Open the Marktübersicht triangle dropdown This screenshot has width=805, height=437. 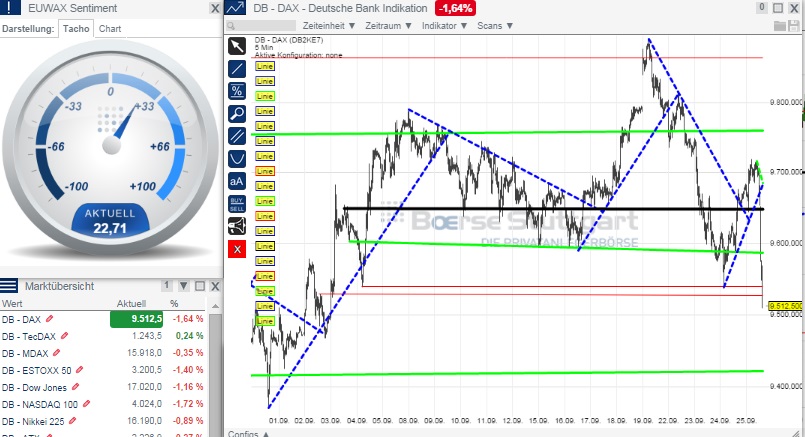[x=184, y=286]
